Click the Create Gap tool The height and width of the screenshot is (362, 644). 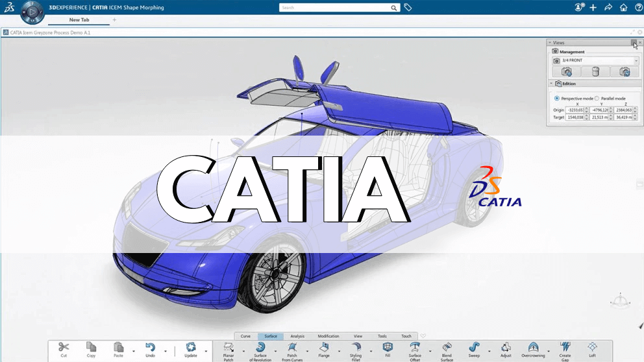[565, 348]
